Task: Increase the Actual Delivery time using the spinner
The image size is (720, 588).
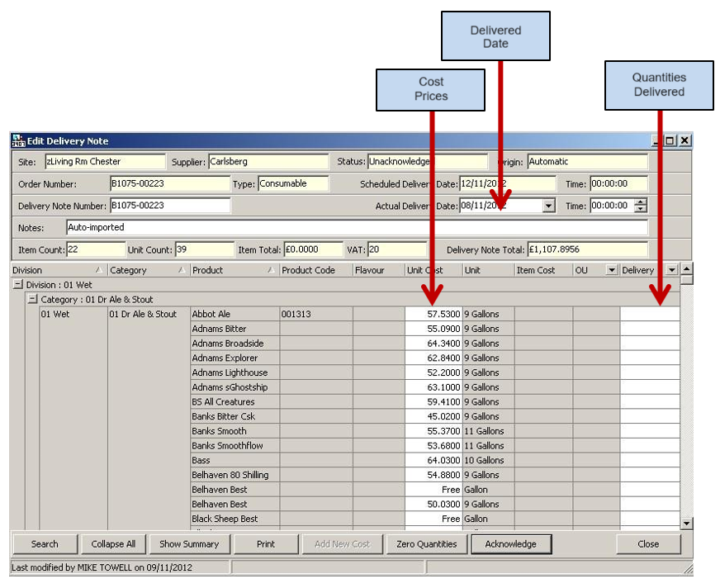Action: click(642, 202)
